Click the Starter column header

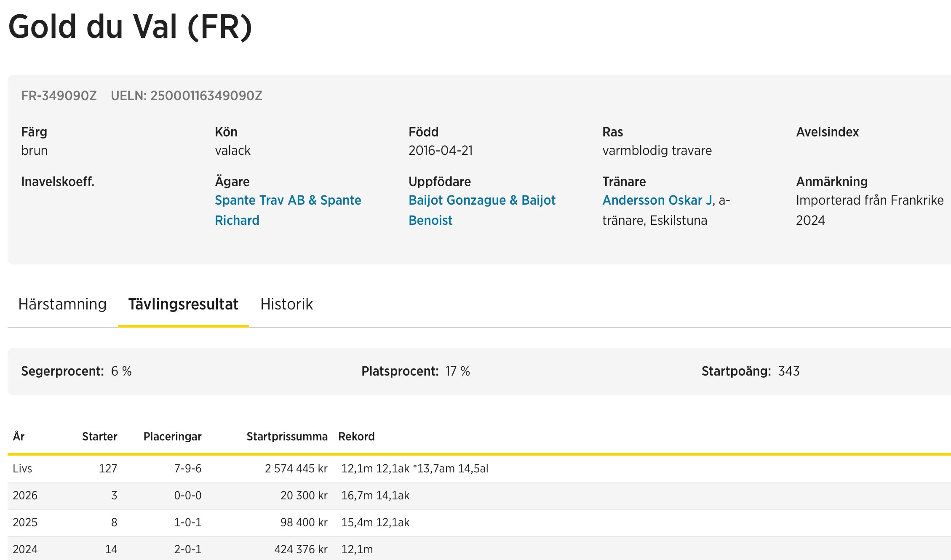point(99,436)
